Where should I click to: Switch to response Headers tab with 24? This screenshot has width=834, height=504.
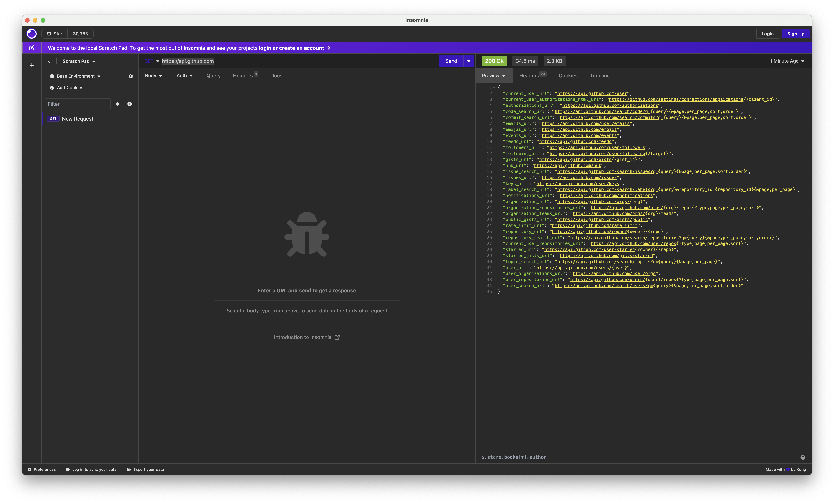pyautogui.click(x=533, y=76)
